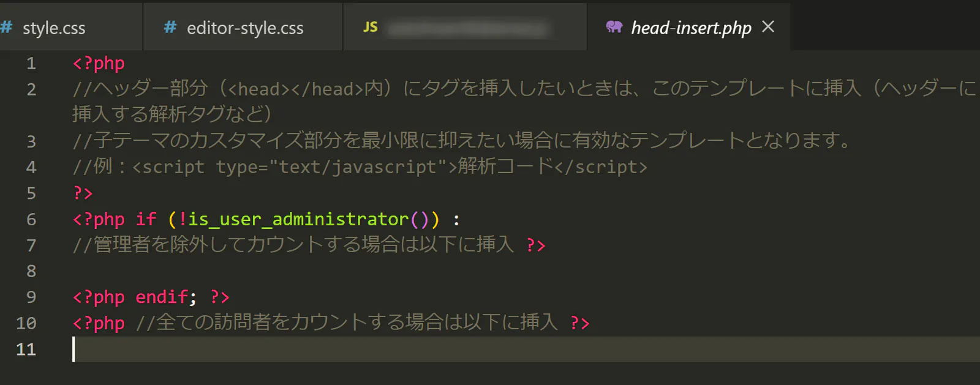Click line number 3 in the gutter
This screenshot has width=980, height=385.
[x=31, y=142]
